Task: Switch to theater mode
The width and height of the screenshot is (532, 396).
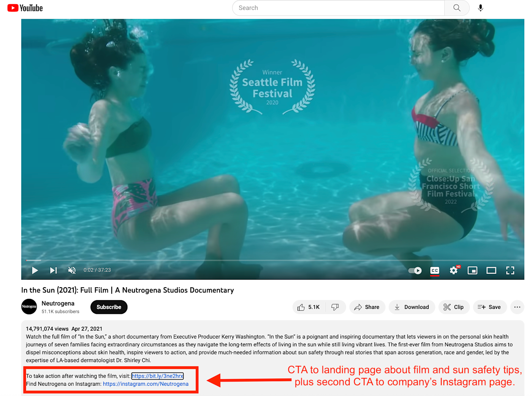Action: point(491,270)
